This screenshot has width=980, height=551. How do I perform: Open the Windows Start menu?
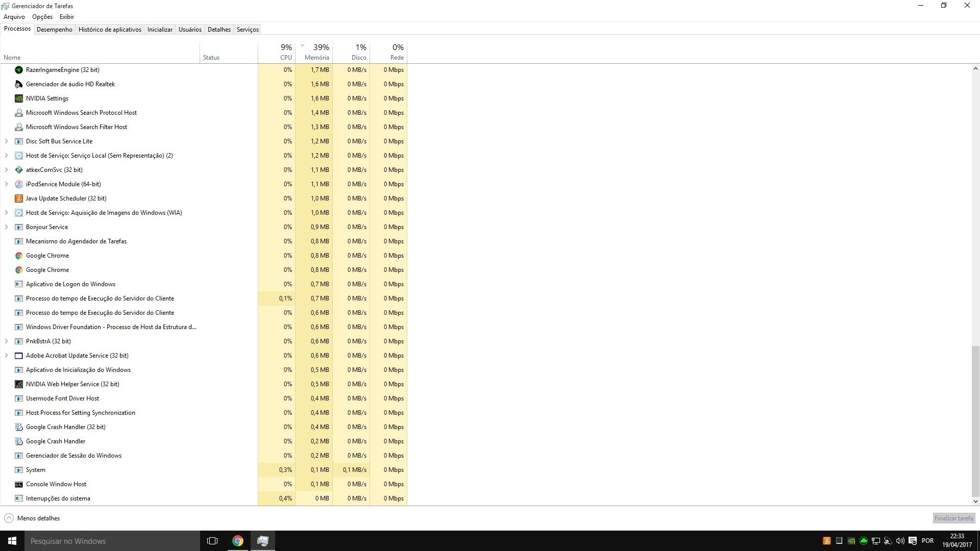[x=12, y=541]
